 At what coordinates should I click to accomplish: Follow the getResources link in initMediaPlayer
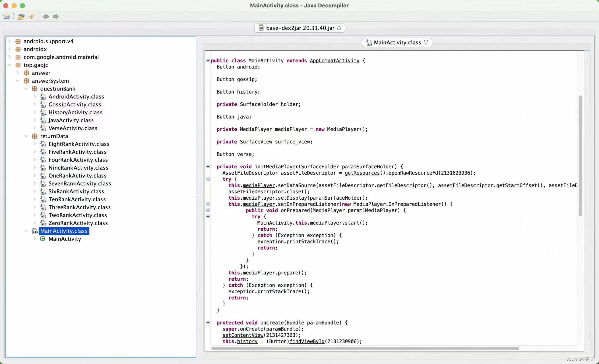(362, 173)
